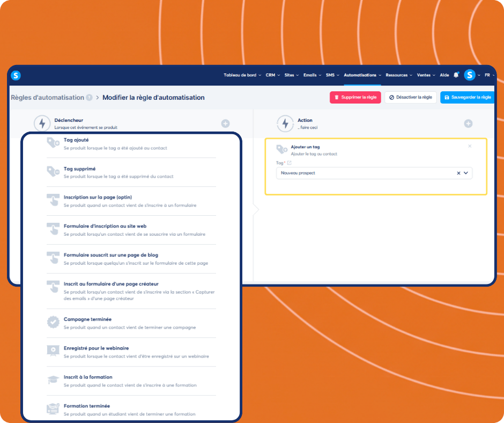
Task: Select the Campagne terminée trigger
Action: [x=131, y=323]
